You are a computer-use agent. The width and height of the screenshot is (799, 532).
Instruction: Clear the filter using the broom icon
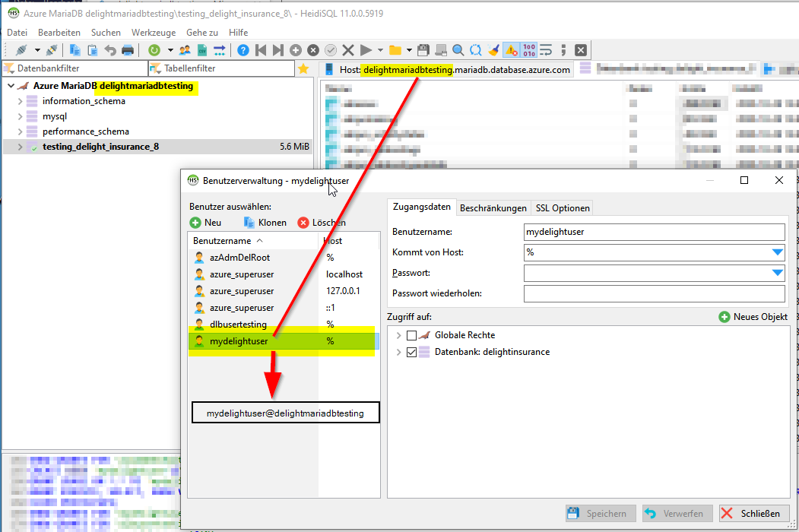[x=493, y=49]
